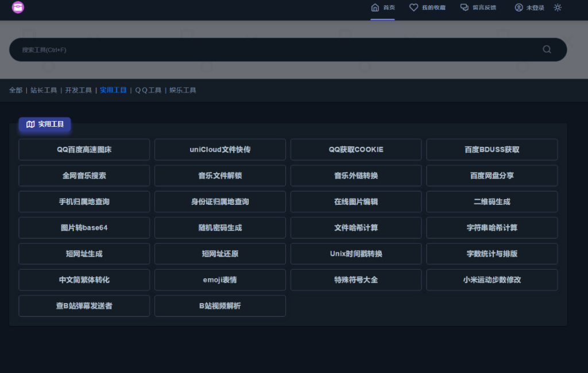Open QQ获取COOKIE tool
Viewport: 588px width, 373px height.
tap(356, 150)
